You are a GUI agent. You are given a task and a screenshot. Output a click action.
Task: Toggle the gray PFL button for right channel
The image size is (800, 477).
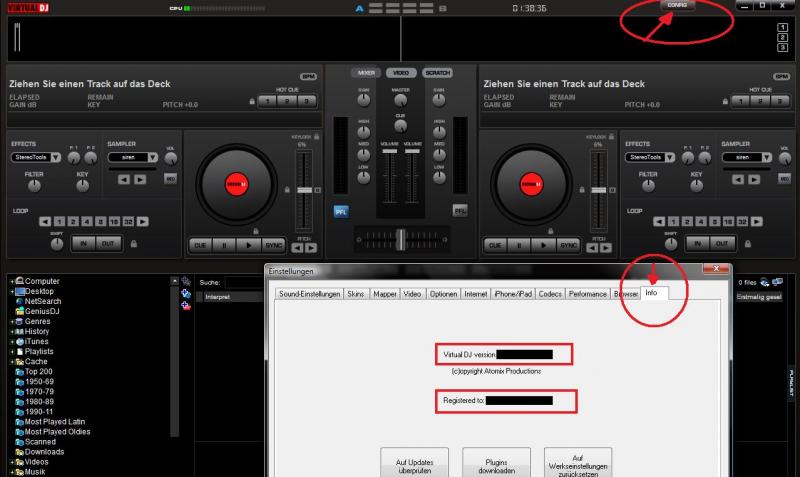(x=460, y=211)
